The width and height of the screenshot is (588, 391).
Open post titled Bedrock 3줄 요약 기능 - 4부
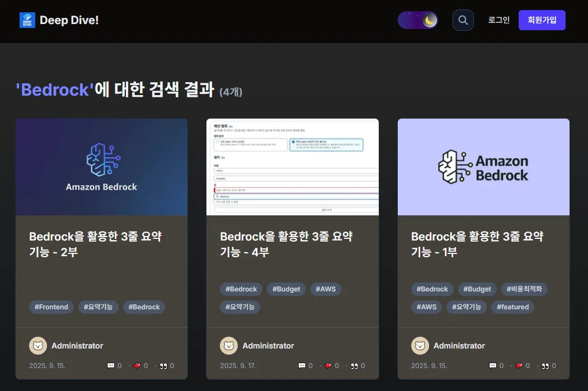pos(286,244)
